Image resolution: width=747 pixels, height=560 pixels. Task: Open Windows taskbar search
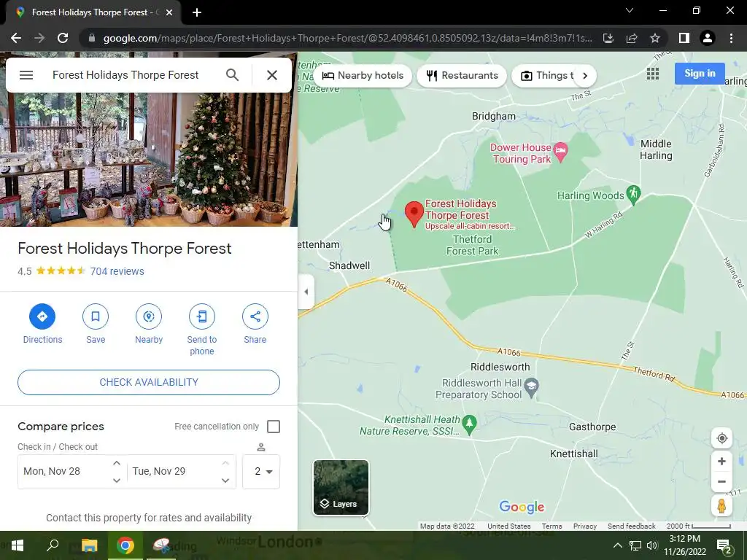pos(53,545)
